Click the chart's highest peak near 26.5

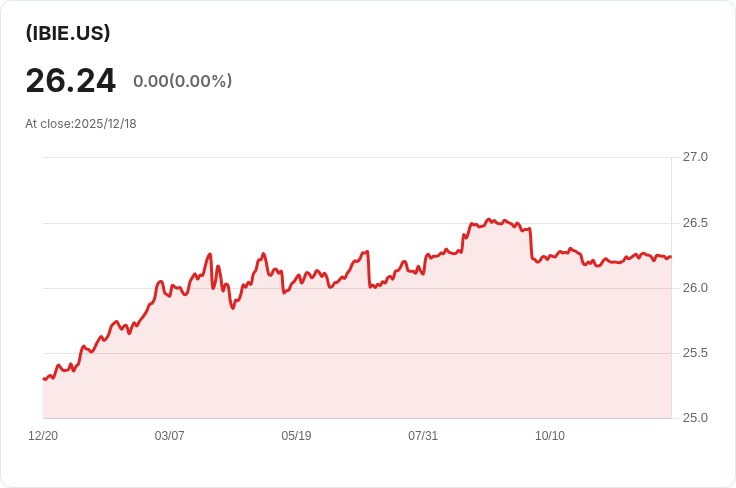490,219
